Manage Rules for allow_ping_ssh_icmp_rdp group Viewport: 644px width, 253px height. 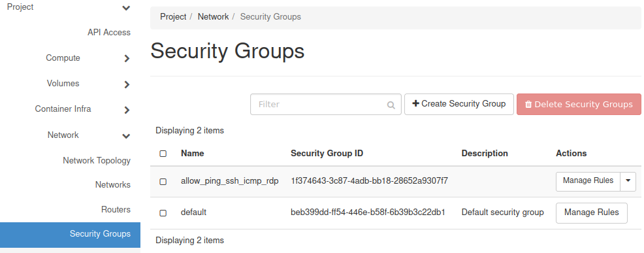[588, 182]
